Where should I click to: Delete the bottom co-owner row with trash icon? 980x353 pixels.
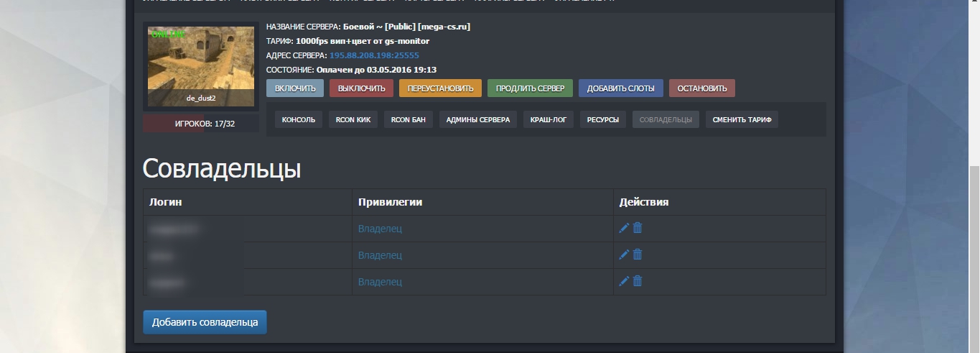click(x=637, y=281)
